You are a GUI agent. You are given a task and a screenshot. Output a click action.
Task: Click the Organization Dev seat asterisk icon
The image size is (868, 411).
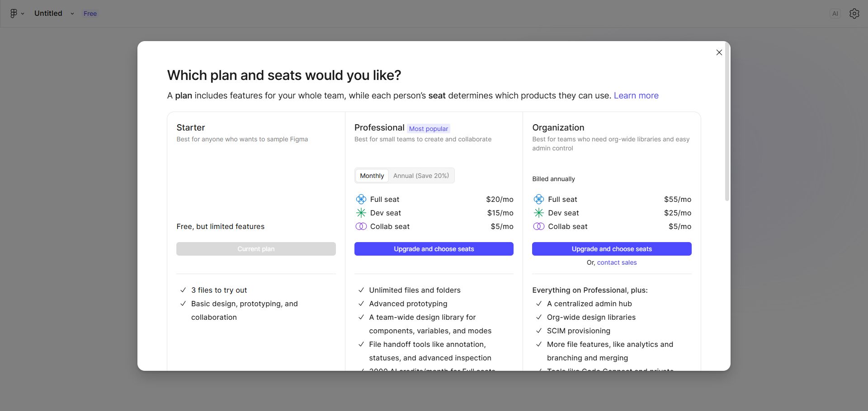(538, 213)
